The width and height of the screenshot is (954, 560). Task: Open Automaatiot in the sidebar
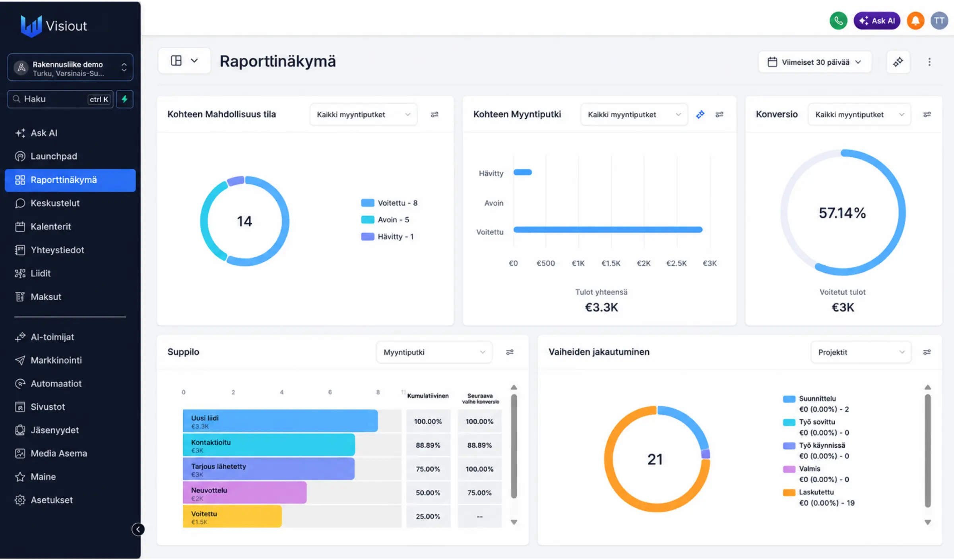pos(70,384)
